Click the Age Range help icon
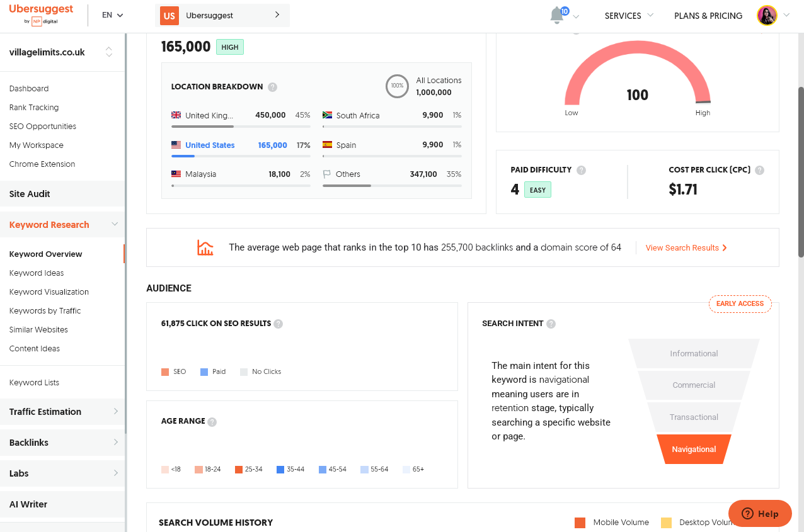Screen dimensions: 804x532 pyautogui.click(x=212, y=421)
